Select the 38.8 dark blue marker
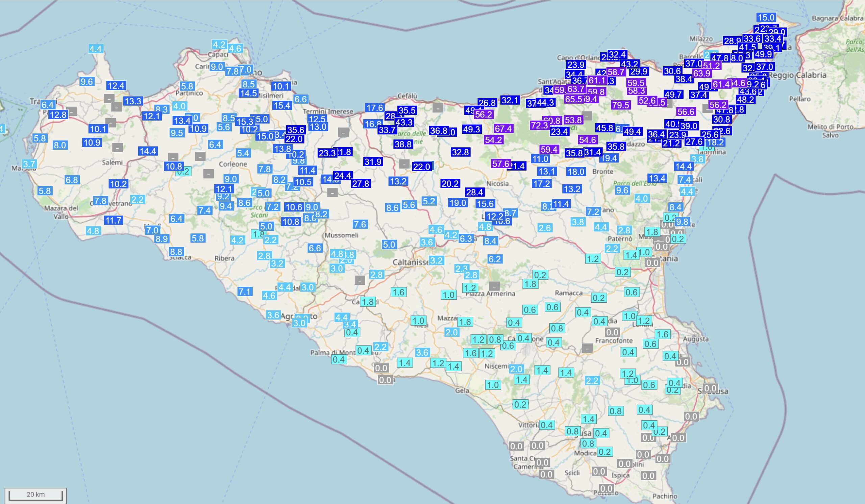865x504 pixels. click(x=403, y=144)
